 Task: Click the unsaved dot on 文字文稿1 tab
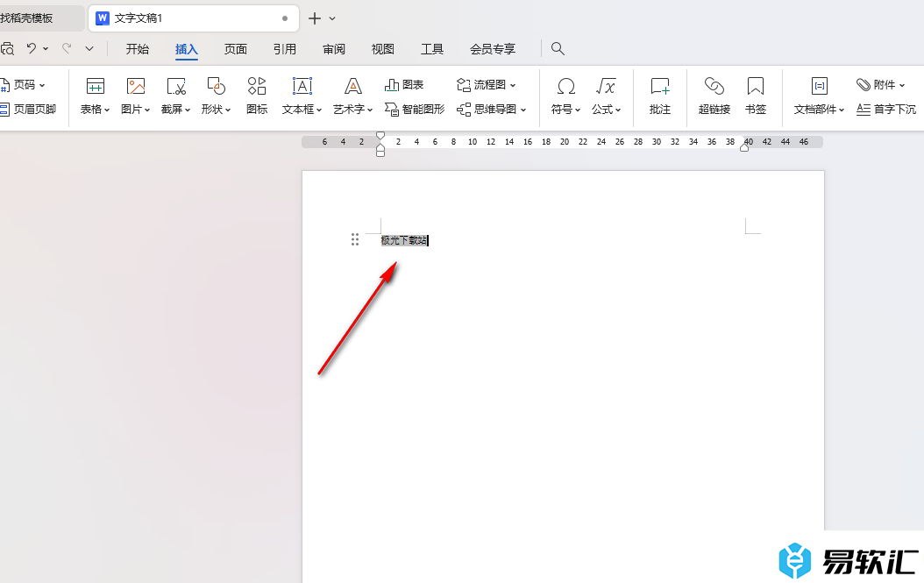[285, 18]
